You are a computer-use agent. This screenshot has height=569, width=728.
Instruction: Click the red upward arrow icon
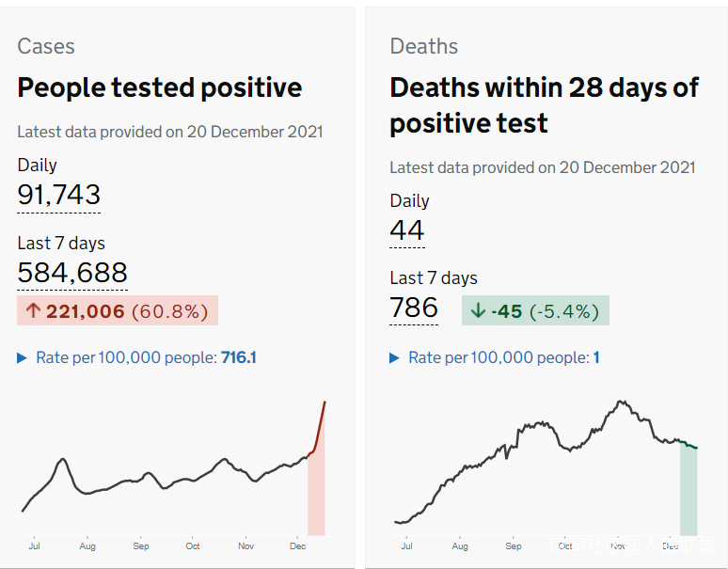tap(33, 310)
